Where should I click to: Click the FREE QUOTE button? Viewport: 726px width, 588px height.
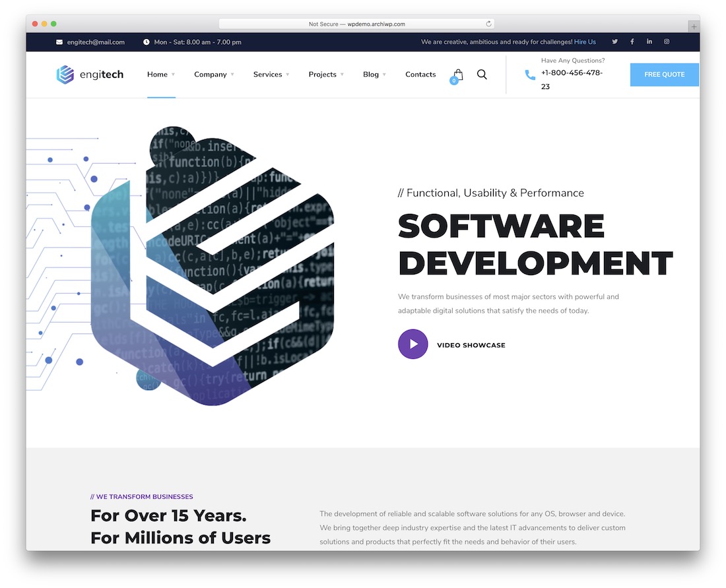coord(664,75)
